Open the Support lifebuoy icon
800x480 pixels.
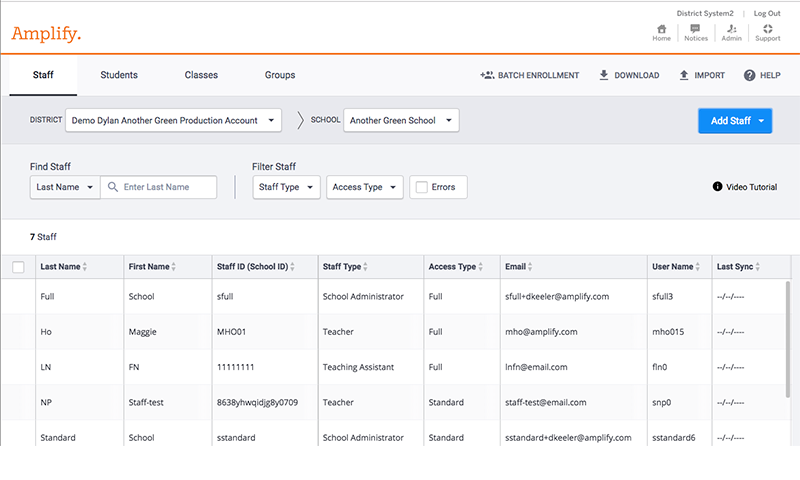click(x=767, y=29)
